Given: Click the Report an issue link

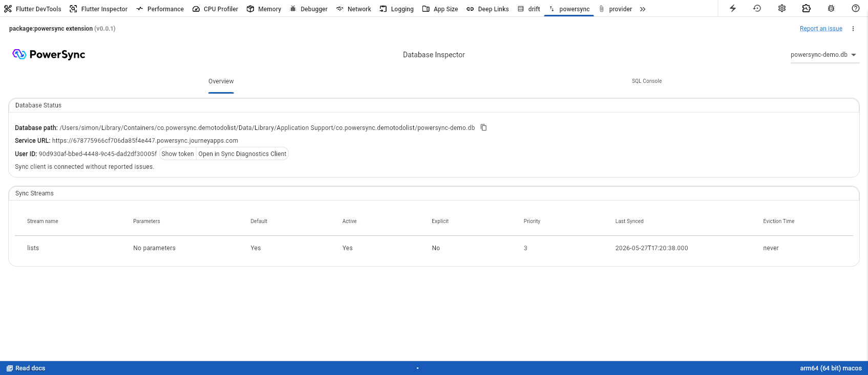Looking at the screenshot, I should click(x=821, y=29).
